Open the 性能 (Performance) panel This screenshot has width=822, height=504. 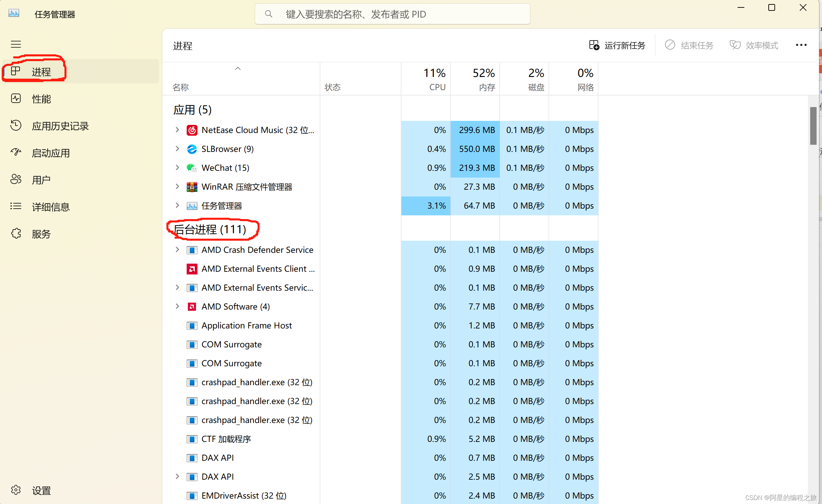pyautogui.click(x=41, y=99)
